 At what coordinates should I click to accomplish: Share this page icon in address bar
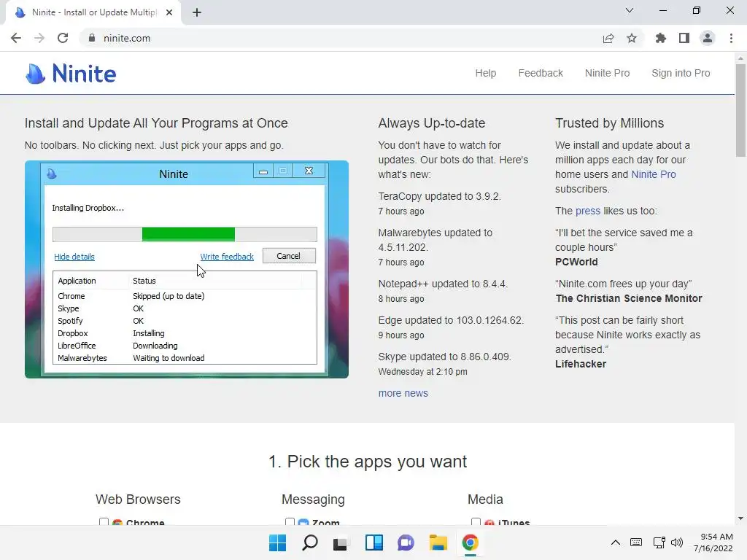[x=608, y=38]
